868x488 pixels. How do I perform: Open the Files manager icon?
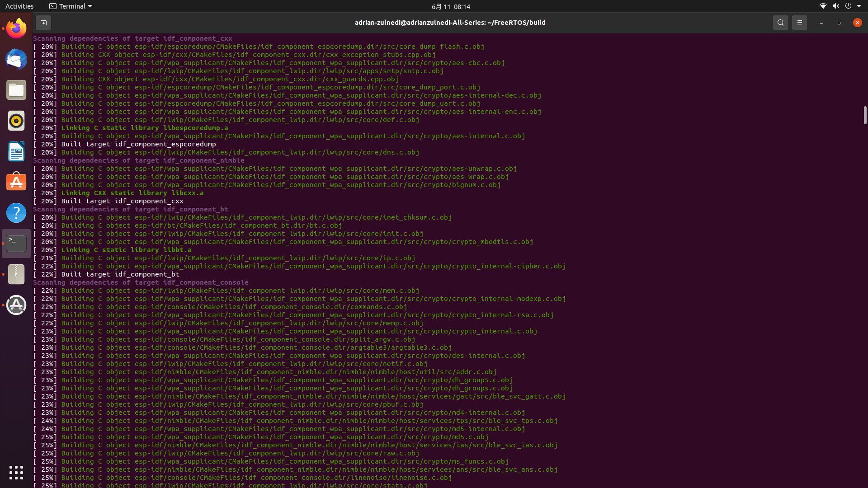16,90
